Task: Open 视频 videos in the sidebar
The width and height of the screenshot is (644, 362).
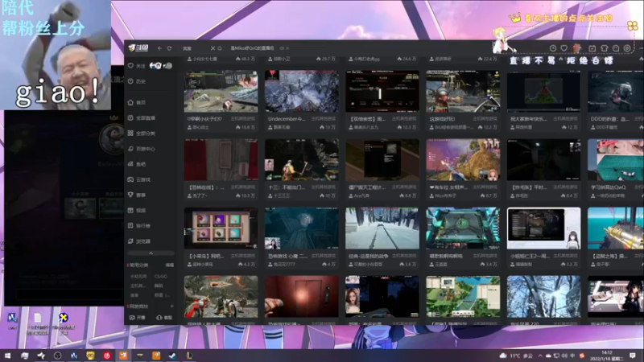Action: pyautogui.click(x=137, y=210)
